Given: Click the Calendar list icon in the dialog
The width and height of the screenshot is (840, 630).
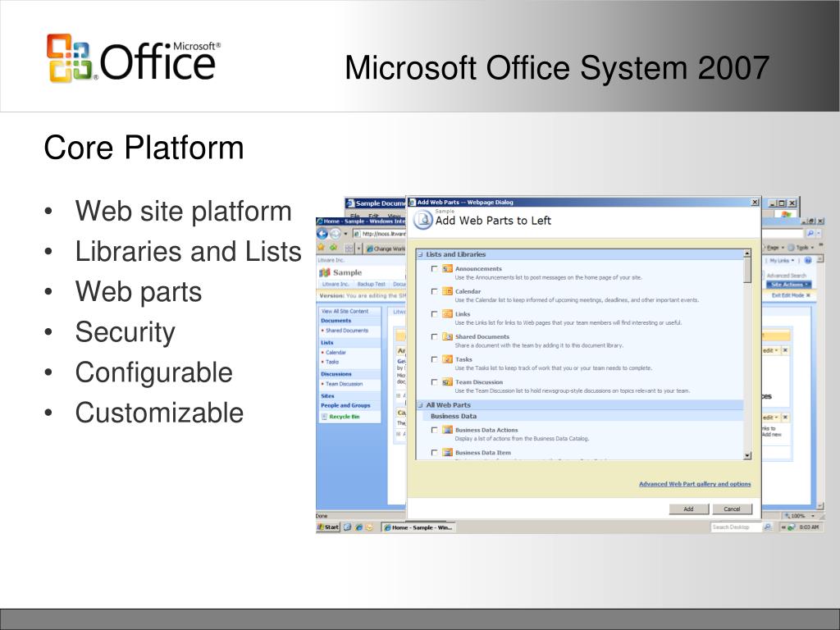Looking at the screenshot, I should pyautogui.click(x=447, y=291).
